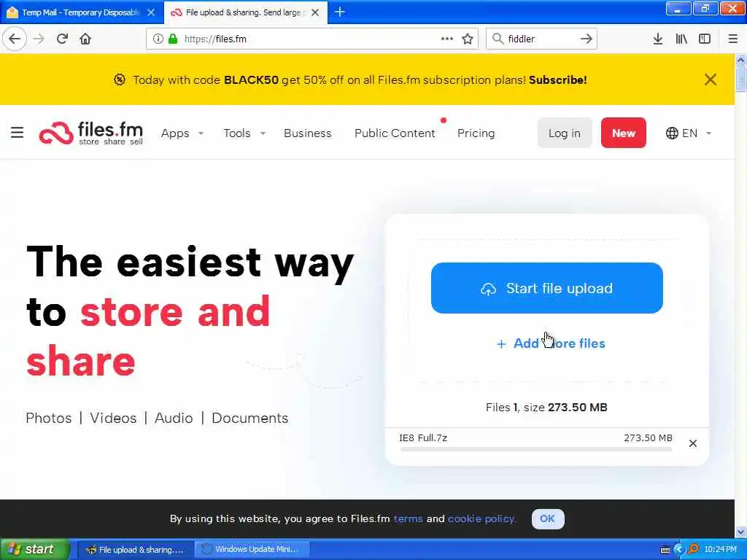Click the keyboard icon in system tray
This screenshot has width=747, height=560.
[665, 550]
